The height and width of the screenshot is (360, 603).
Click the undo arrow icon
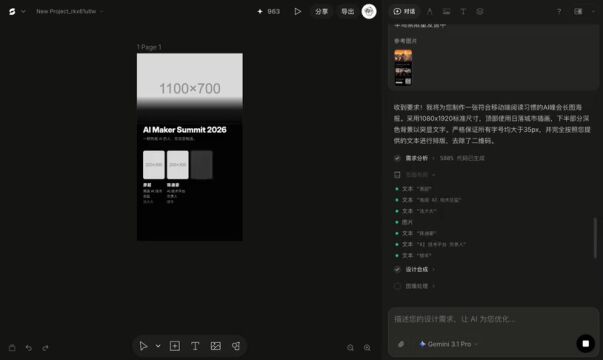point(29,348)
